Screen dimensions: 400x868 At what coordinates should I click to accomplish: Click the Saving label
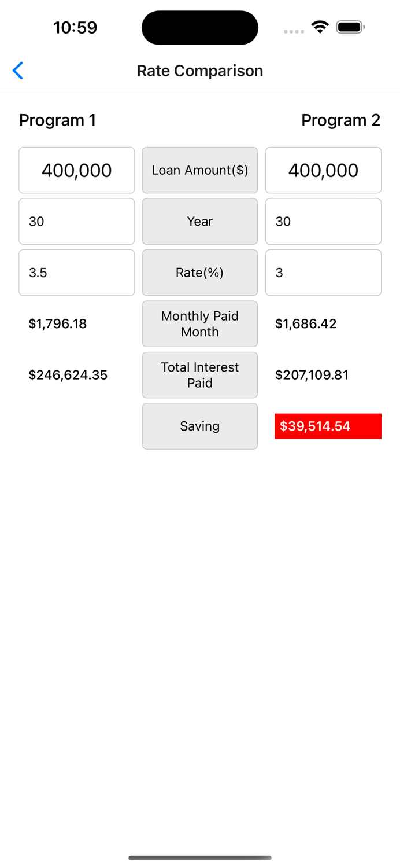click(200, 426)
